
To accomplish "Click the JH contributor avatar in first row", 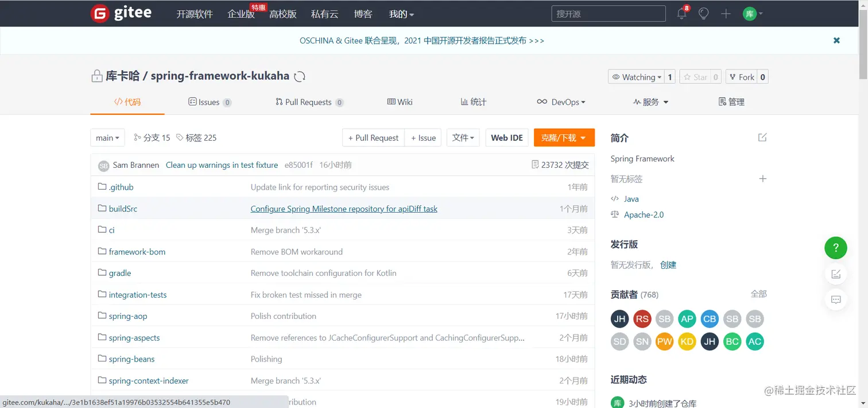I will 619,319.
